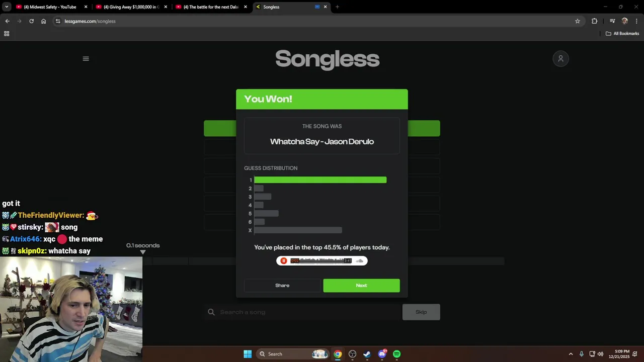Open OBS Studio from the taskbar
This screenshot has width=644, height=362.
(x=352, y=354)
